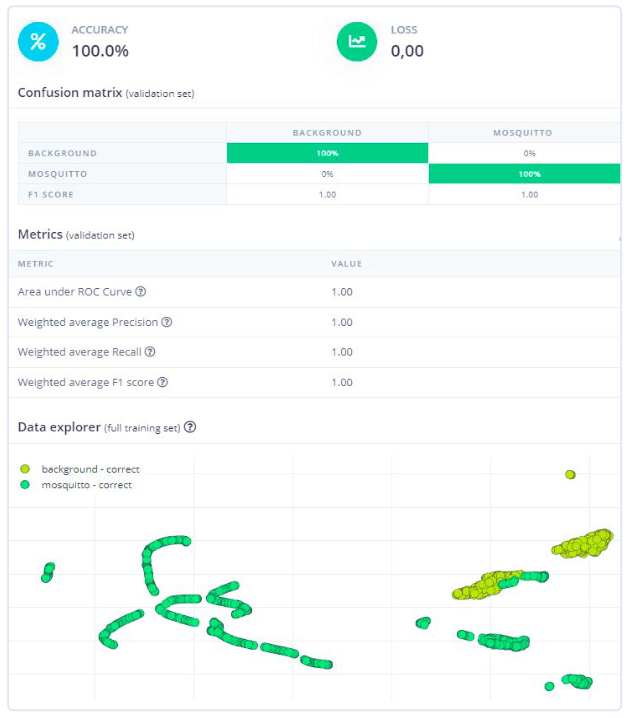Open help for Weighted average F1 score
Image resolution: width=629 pixels, height=718 pixels.
coord(163,382)
